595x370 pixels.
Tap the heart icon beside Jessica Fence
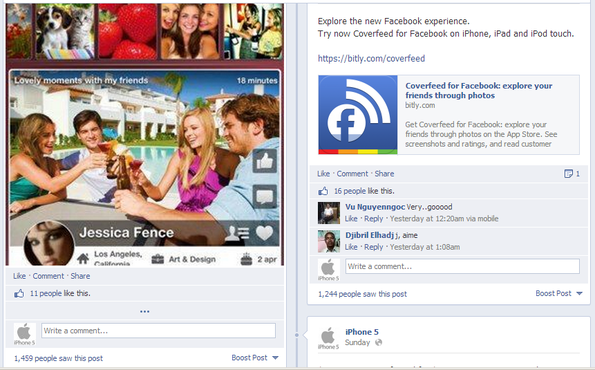click(x=264, y=233)
